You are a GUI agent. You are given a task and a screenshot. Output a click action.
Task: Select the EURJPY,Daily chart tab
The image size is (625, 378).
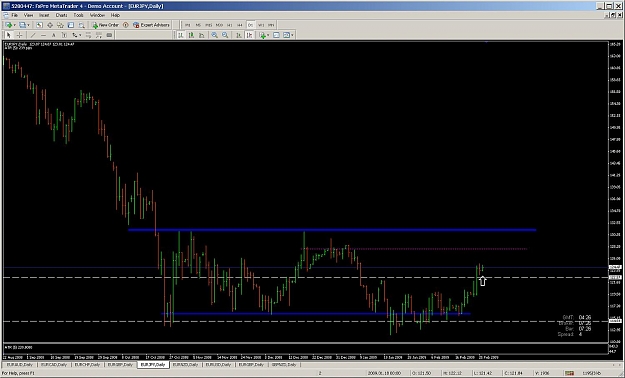pos(153,364)
